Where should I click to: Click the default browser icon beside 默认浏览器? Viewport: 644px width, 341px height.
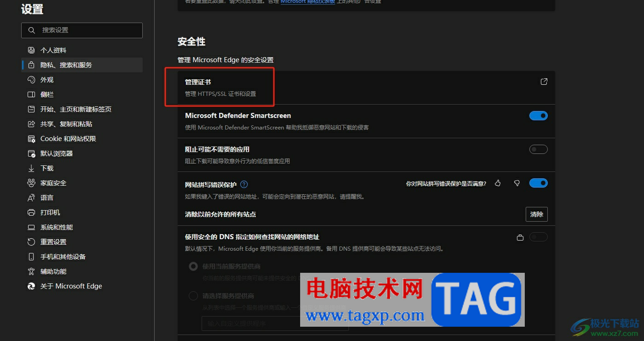click(31, 153)
